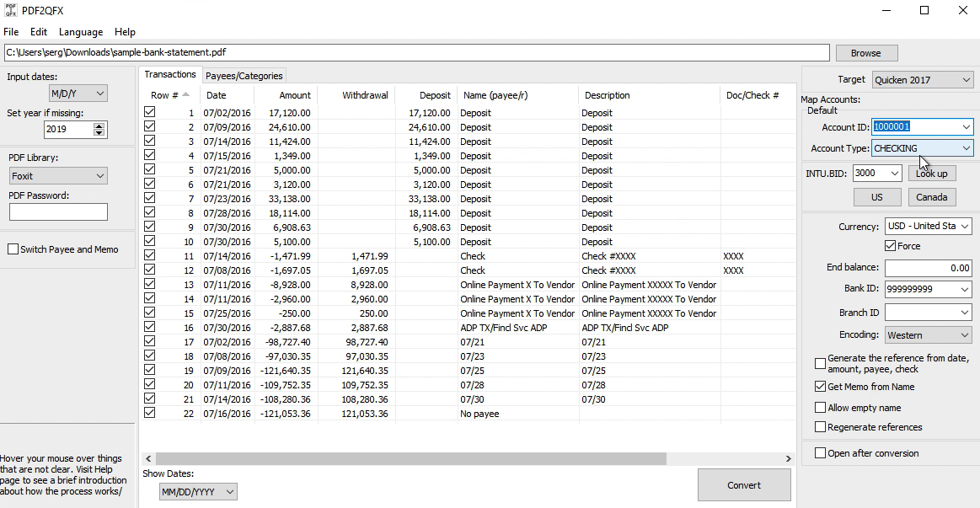Image resolution: width=980 pixels, height=508 pixels.
Task: Uncheck row 22 No payee checkbox
Action: pyautogui.click(x=149, y=413)
